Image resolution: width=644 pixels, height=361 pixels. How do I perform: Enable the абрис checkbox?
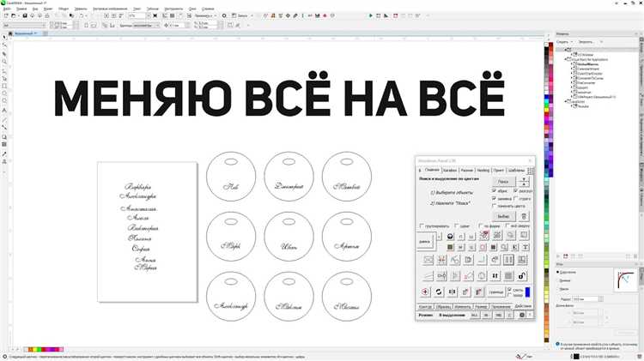point(494,191)
